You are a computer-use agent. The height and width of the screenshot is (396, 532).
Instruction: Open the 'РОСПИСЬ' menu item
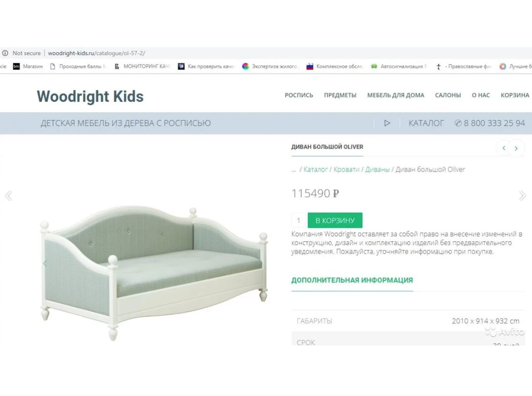pos(299,95)
